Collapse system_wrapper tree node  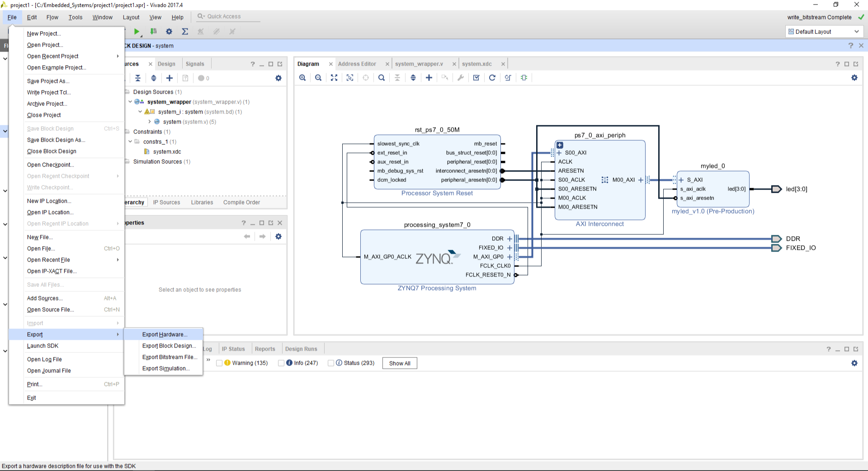(x=130, y=102)
